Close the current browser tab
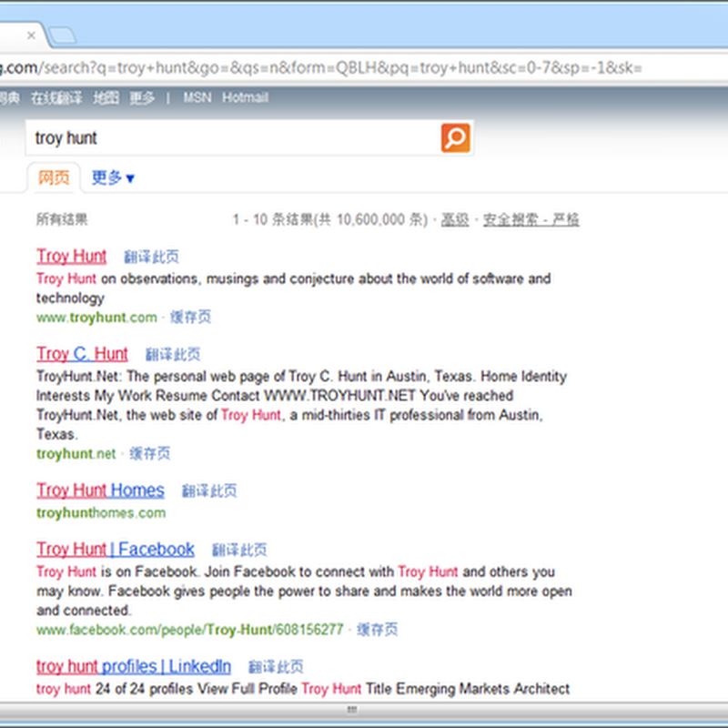Image resolution: width=728 pixels, height=728 pixels. 31,35
